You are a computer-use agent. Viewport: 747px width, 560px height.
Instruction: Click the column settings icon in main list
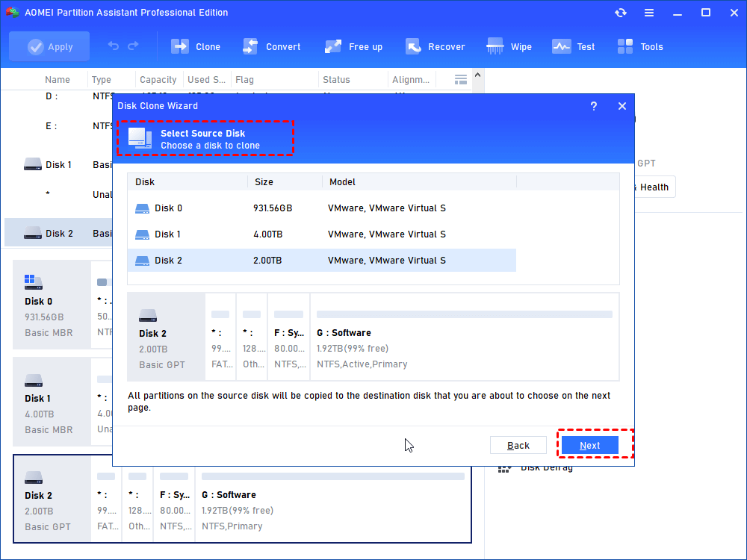click(461, 80)
